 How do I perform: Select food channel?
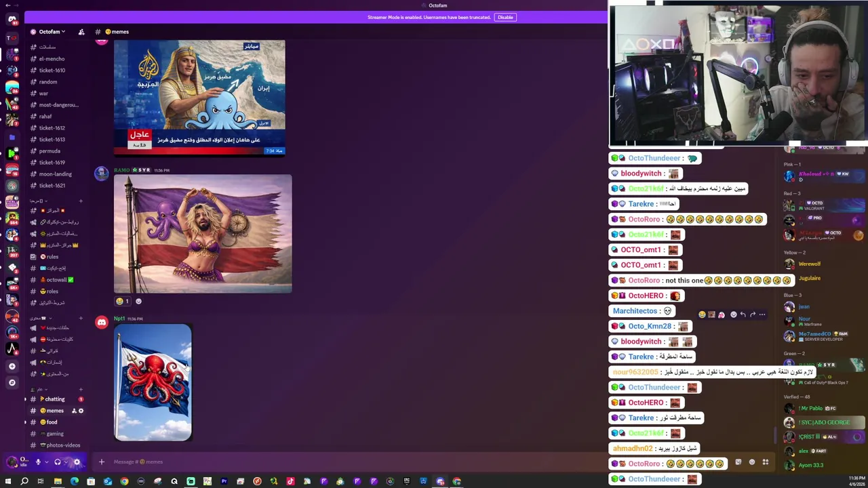coord(57,422)
